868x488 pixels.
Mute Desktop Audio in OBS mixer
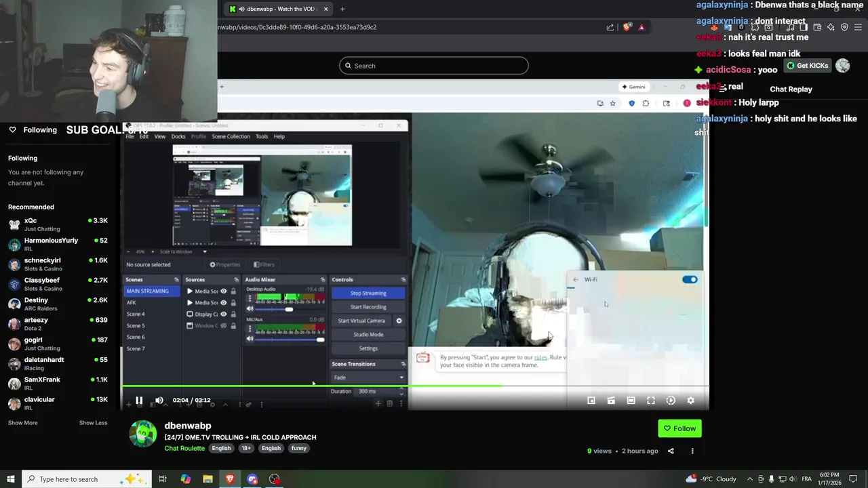(x=250, y=309)
